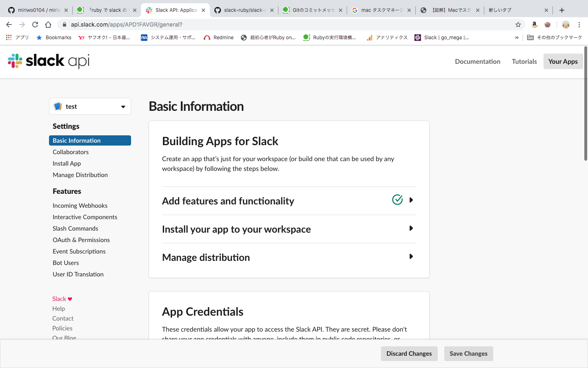Open the Help footer link
Image resolution: width=588 pixels, height=368 pixels.
coord(58,308)
